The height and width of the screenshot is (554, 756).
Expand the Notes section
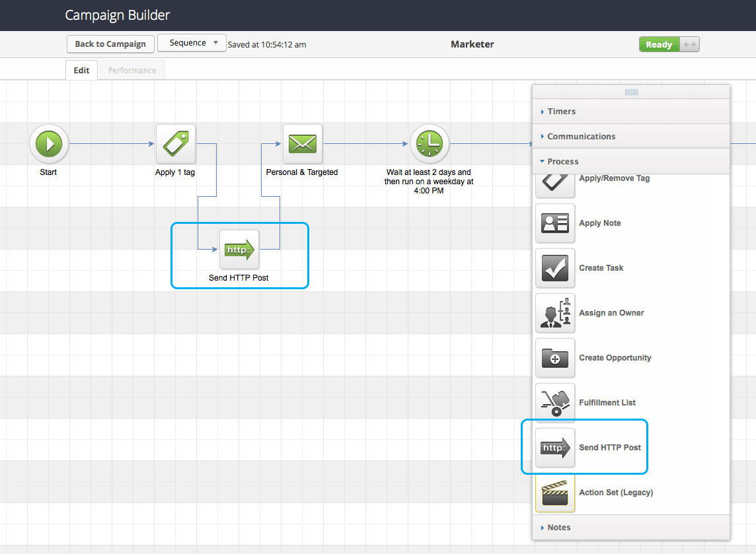(x=631, y=528)
